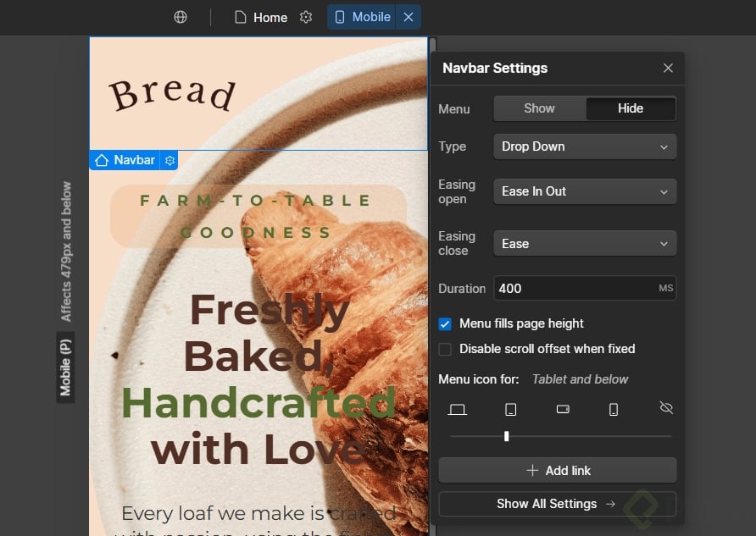Check Disable scroll offset when fixed

[x=445, y=349]
